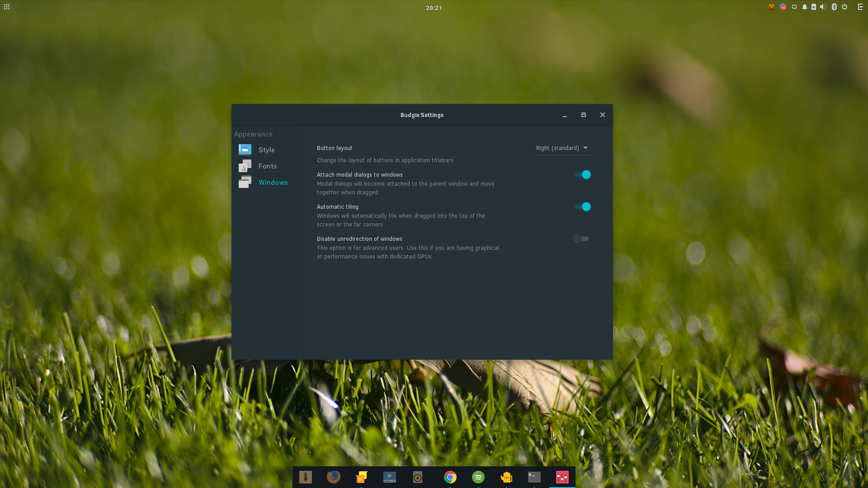This screenshot has height=488, width=868.
Task: Click the Automatic tiling label
Action: click(338, 207)
